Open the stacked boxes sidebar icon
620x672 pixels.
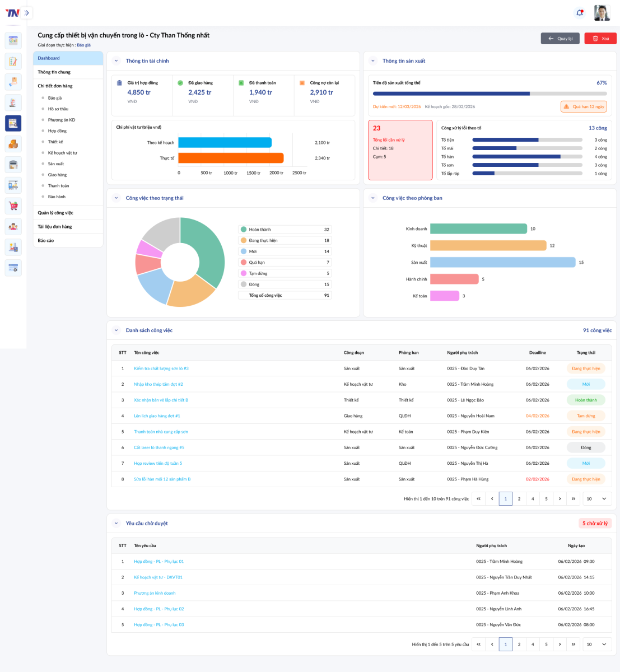click(x=13, y=144)
